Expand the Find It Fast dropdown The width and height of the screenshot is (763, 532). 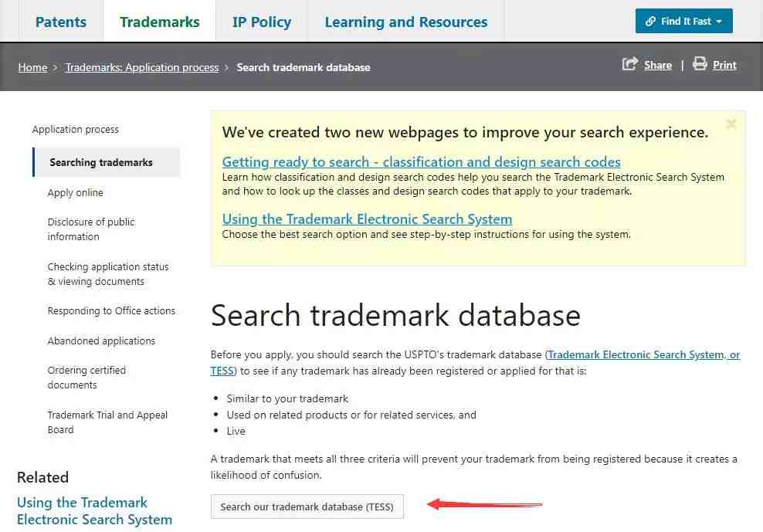tap(683, 21)
